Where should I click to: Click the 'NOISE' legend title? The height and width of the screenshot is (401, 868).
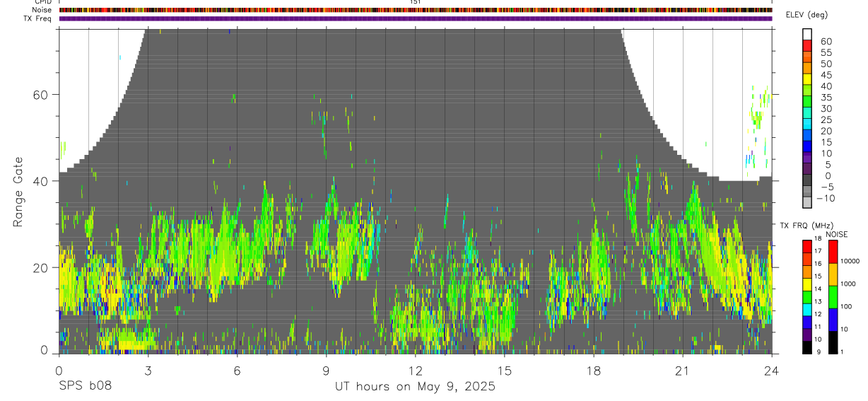837,234
